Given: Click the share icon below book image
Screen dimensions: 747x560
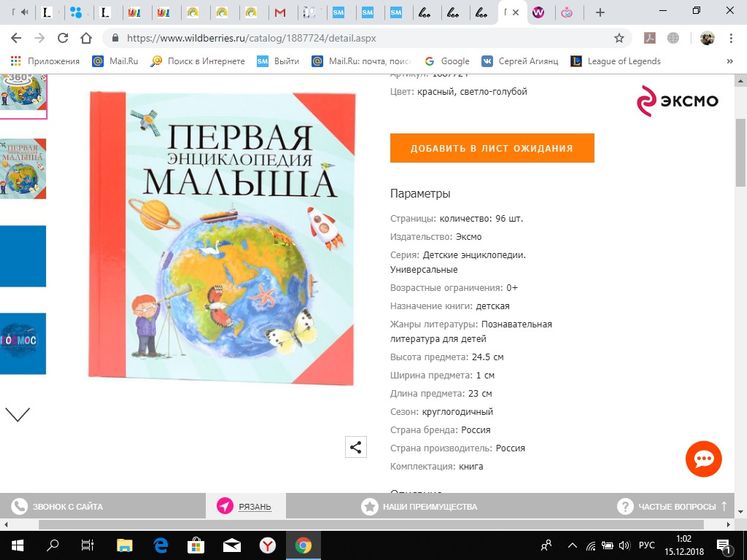Looking at the screenshot, I should (x=355, y=447).
